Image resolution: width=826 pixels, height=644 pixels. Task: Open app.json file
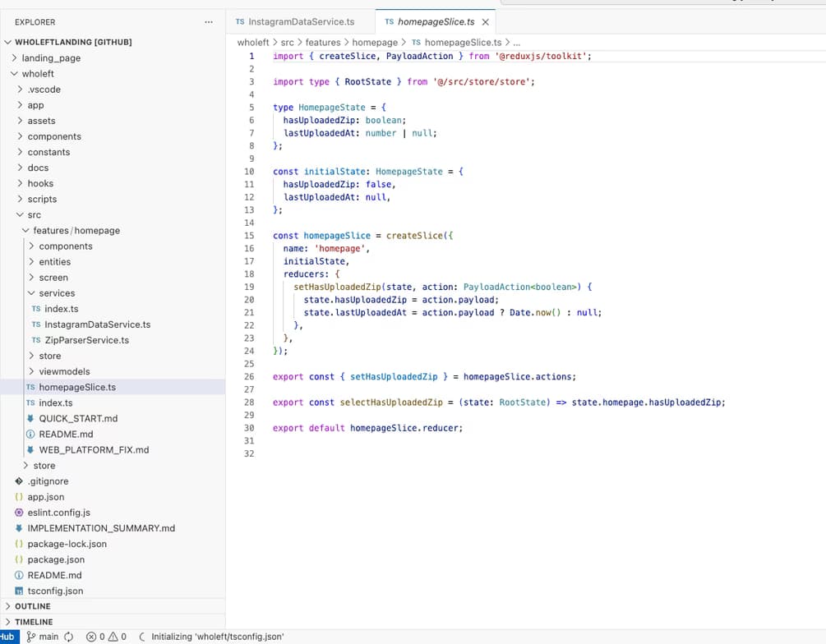tap(46, 497)
